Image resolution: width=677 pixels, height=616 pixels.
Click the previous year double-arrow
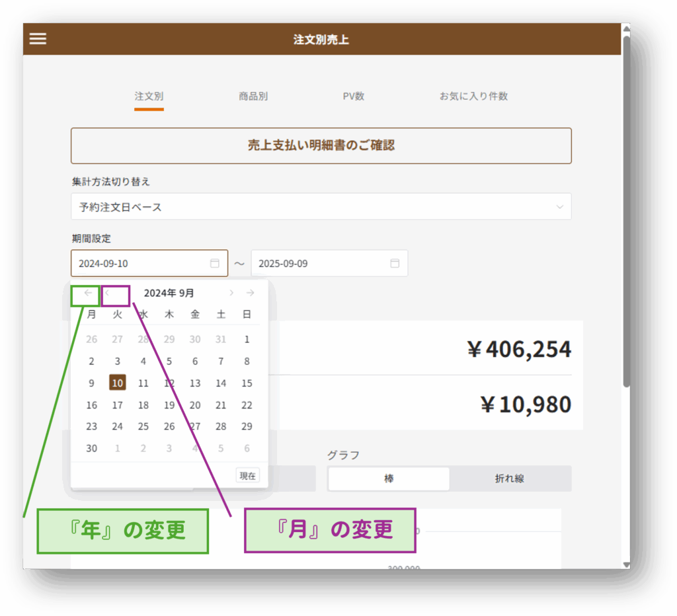[88, 293]
